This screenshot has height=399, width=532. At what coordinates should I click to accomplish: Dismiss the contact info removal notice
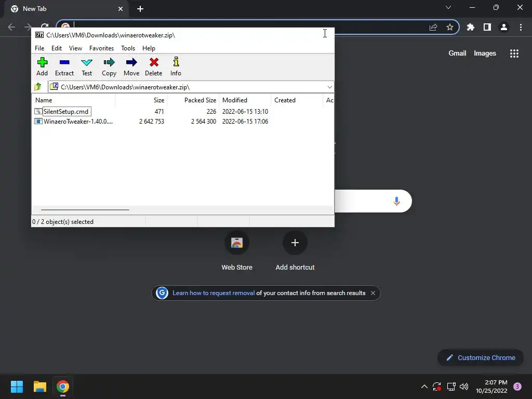coord(373,293)
